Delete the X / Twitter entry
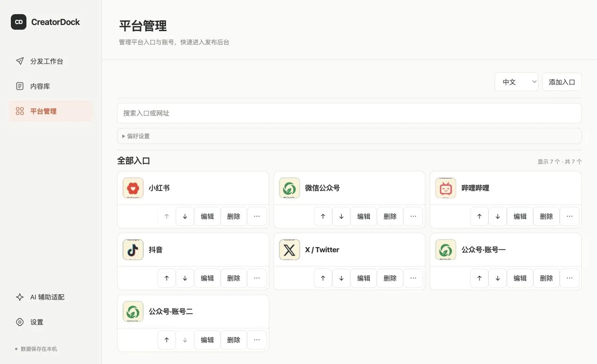597x364 pixels. [x=390, y=278]
